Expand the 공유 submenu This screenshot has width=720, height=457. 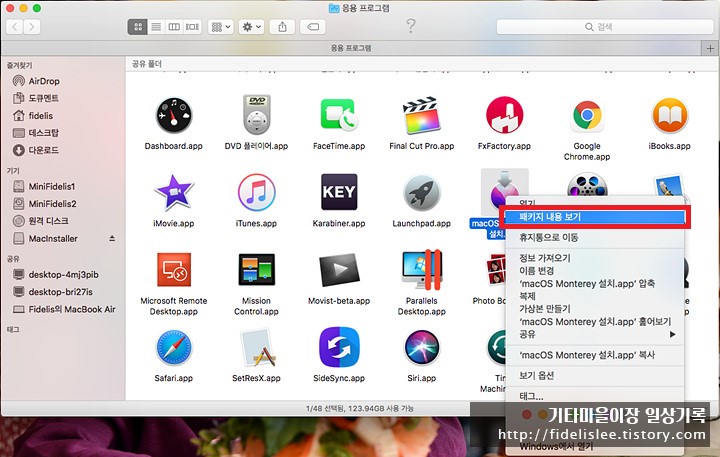(x=595, y=334)
